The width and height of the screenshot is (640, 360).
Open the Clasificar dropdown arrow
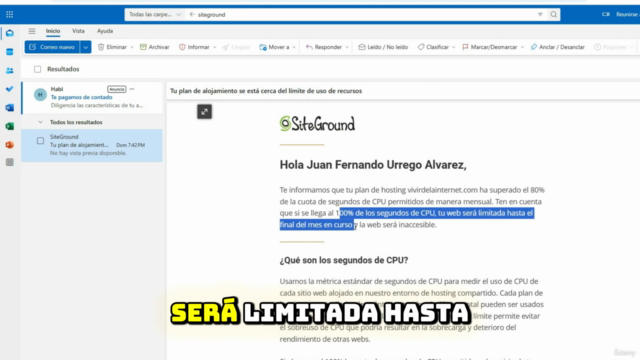click(x=453, y=47)
